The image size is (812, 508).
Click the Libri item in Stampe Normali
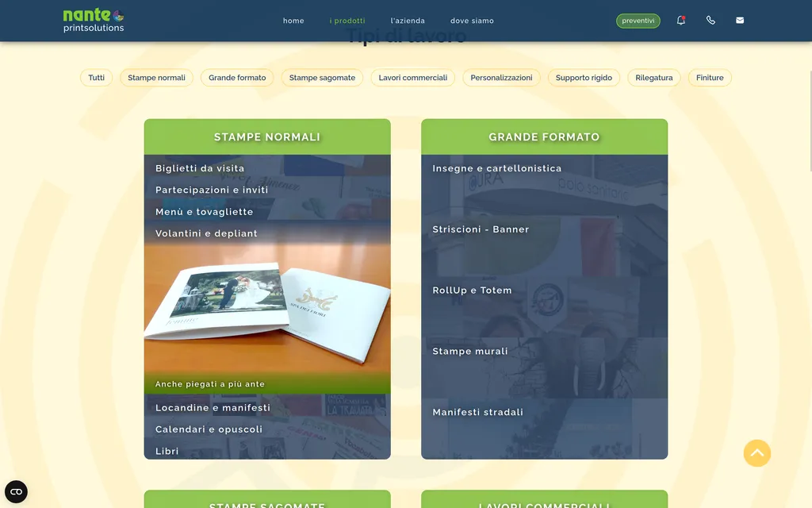coord(167,450)
